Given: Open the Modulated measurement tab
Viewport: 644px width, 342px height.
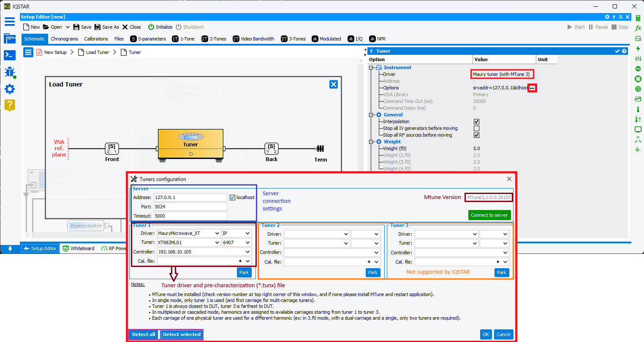Looking at the screenshot, I should [326, 39].
